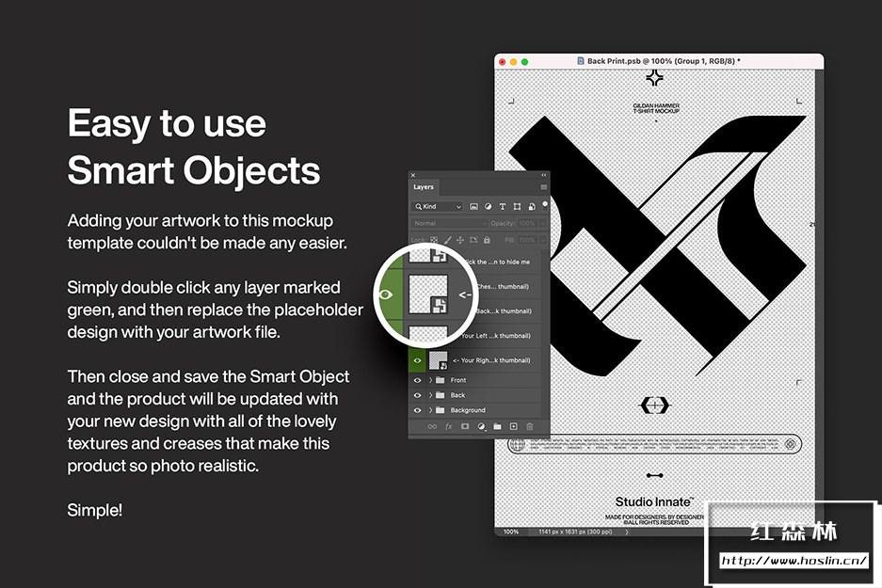The height and width of the screenshot is (588, 882).
Task: Filter layers by pixel layer icon
Action: (473, 207)
